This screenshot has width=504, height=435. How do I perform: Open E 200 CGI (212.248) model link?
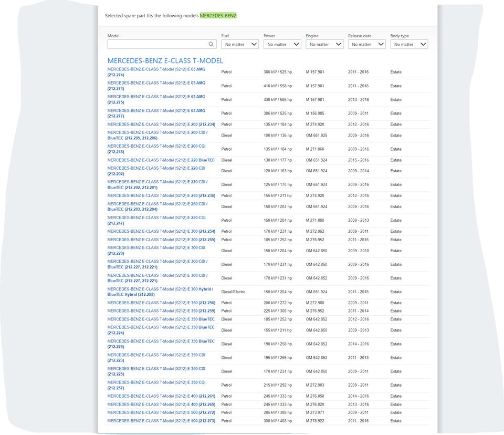click(x=156, y=149)
